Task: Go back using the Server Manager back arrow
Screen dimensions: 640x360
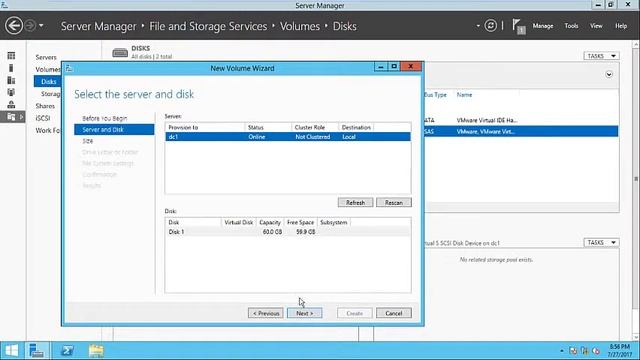Action: coord(14,26)
